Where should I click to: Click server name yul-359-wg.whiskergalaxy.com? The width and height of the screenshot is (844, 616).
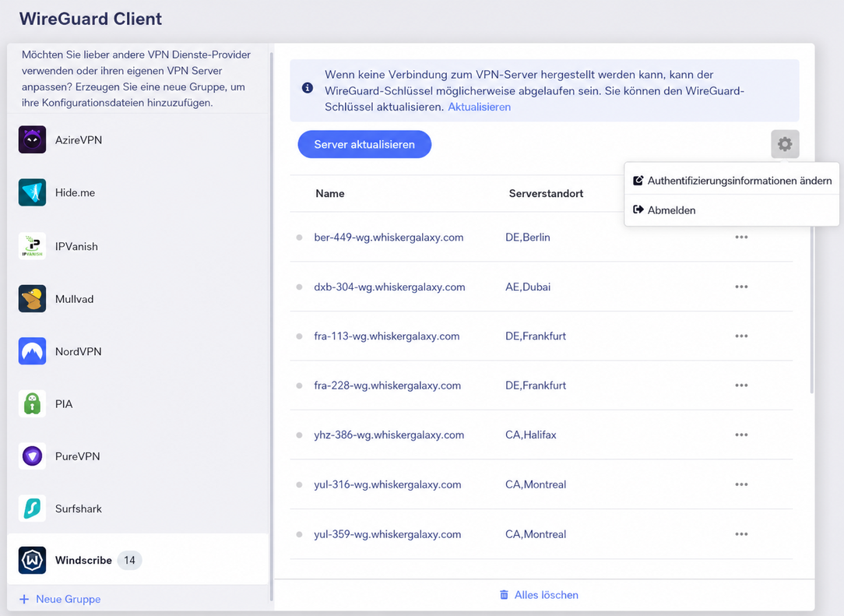pos(388,534)
